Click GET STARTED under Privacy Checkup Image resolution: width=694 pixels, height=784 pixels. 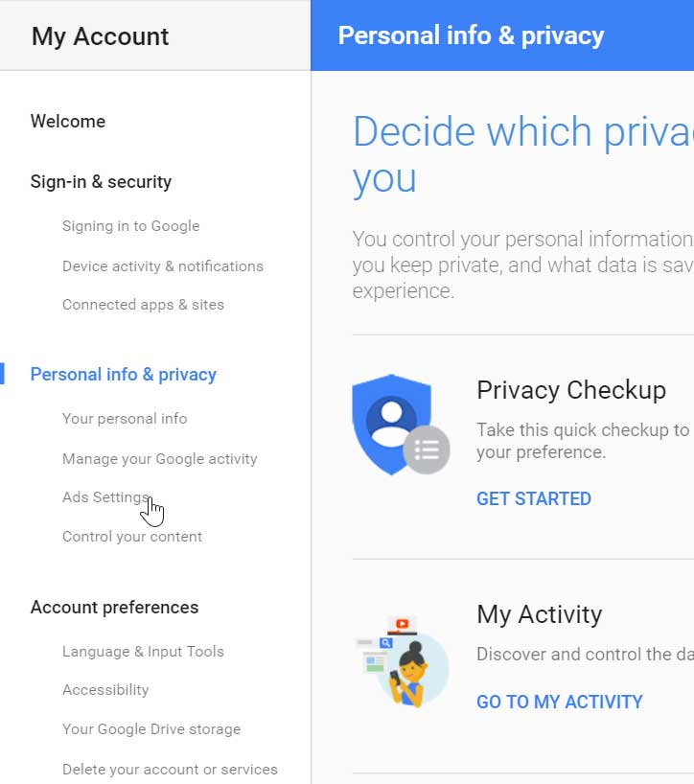(x=533, y=498)
